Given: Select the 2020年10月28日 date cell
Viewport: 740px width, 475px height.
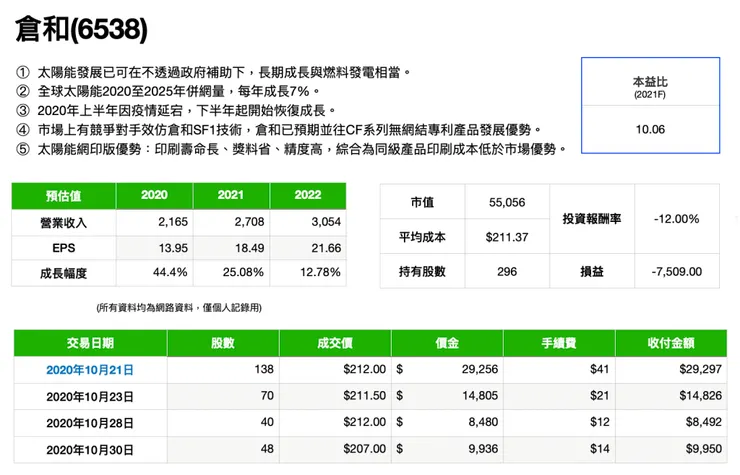Looking at the screenshot, I should tap(90, 423).
